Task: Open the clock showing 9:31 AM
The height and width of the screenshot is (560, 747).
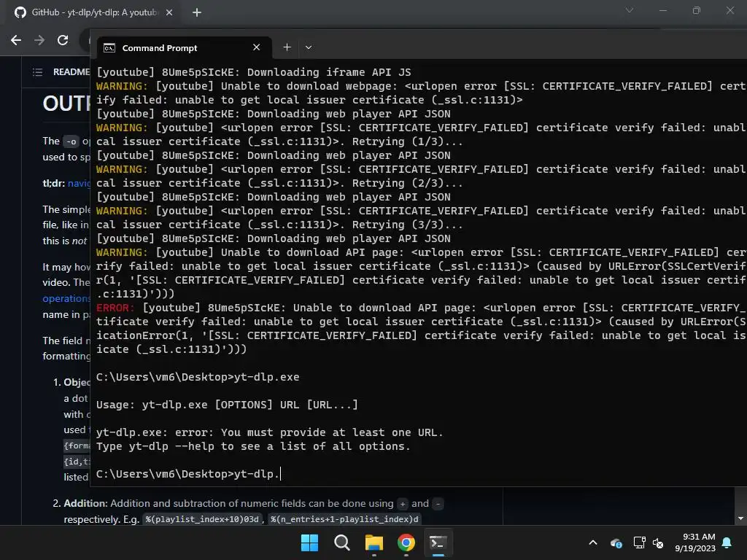Action: [695, 542]
